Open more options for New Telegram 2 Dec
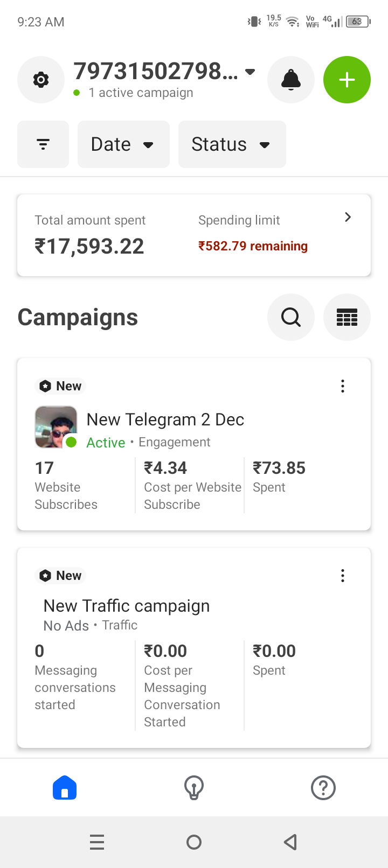 point(343,386)
